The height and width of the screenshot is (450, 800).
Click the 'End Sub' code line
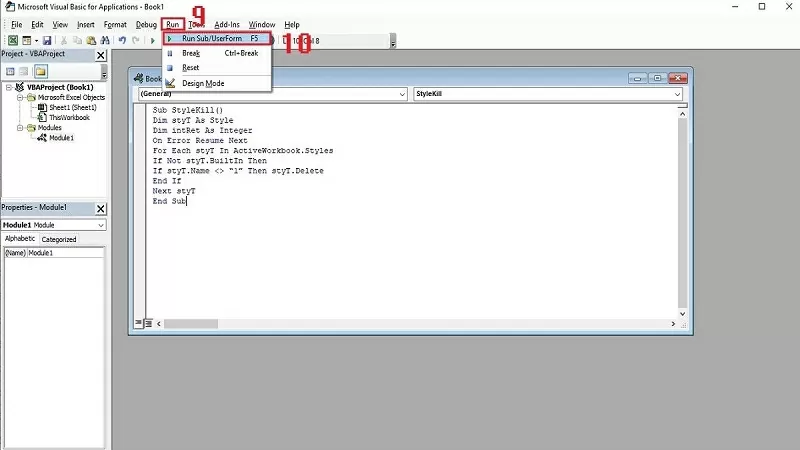point(169,201)
